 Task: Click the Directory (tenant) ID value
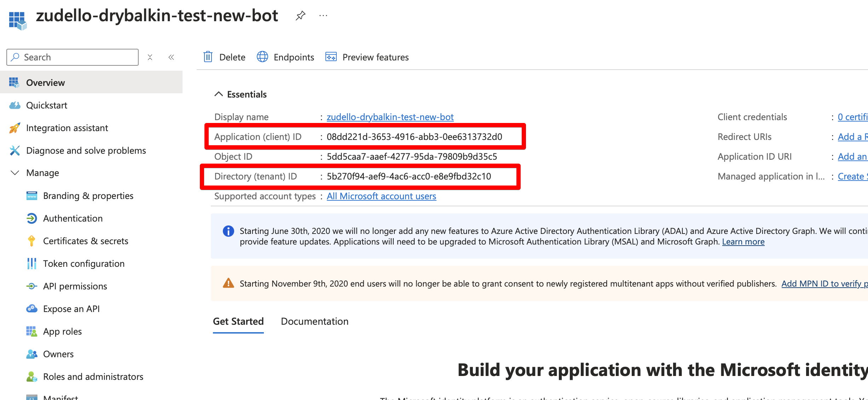click(409, 176)
